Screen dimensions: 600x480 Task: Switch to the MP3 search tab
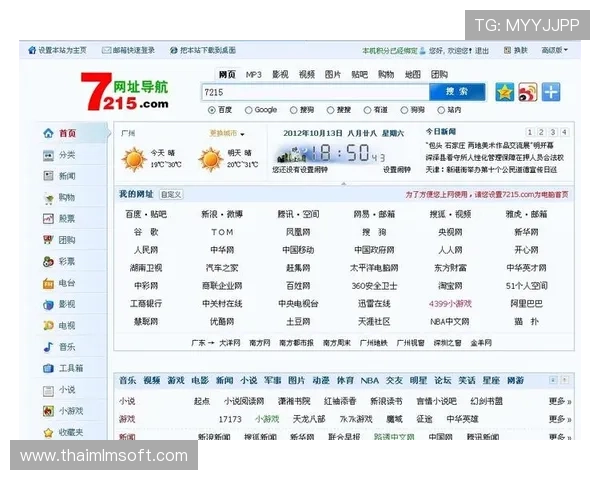[x=253, y=75]
